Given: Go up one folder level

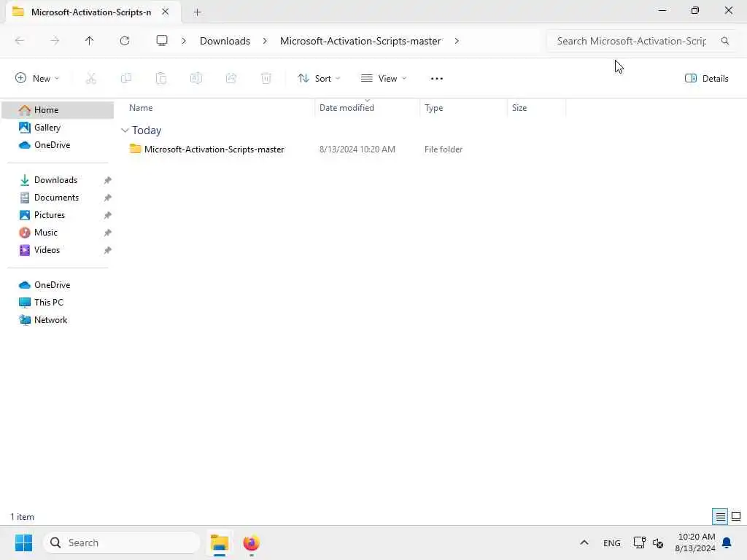Looking at the screenshot, I should [x=89, y=41].
